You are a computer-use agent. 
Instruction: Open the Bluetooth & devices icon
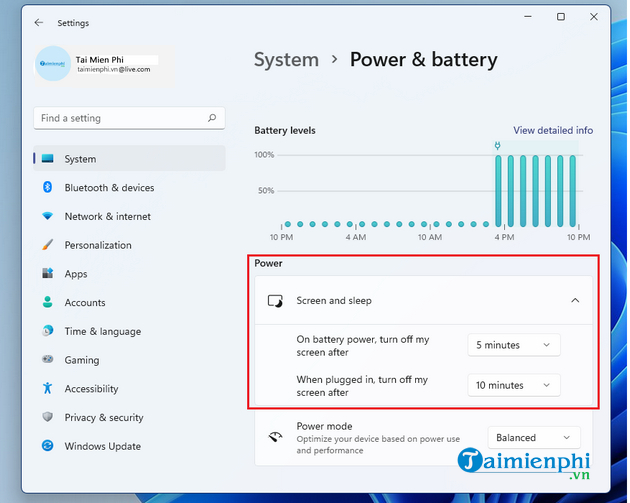pyautogui.click(x=47, y=187)
